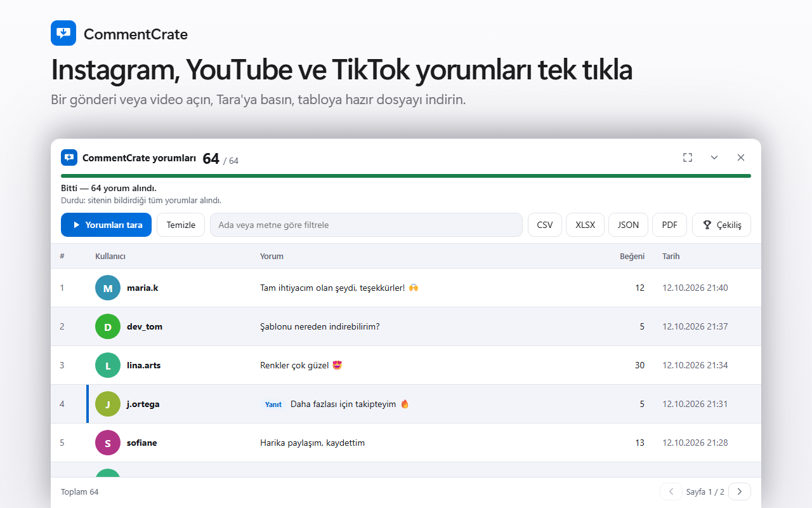Toggle fullscreen for the comments panel

tap(688, 157)
